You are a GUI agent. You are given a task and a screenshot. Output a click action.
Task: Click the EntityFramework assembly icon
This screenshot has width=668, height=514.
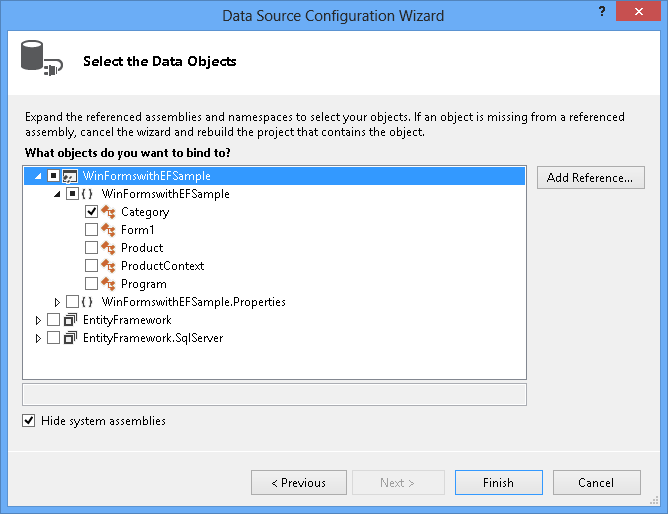click(70, 320)
